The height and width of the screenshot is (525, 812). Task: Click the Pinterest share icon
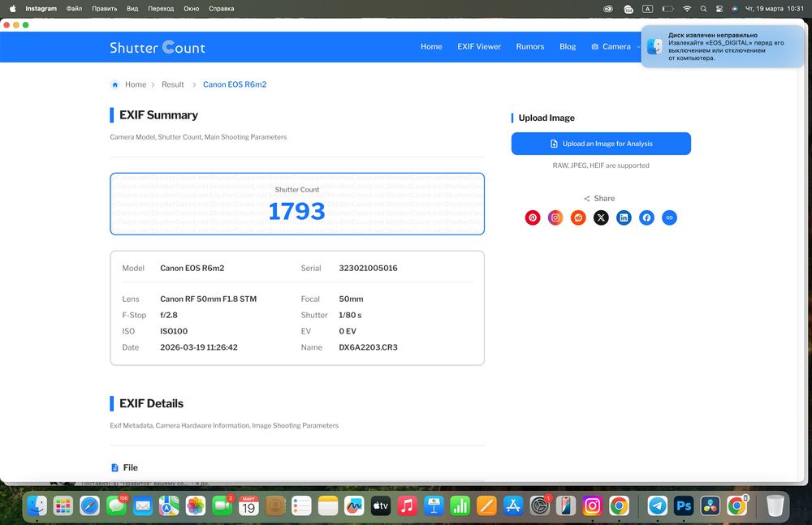[533, 217]
